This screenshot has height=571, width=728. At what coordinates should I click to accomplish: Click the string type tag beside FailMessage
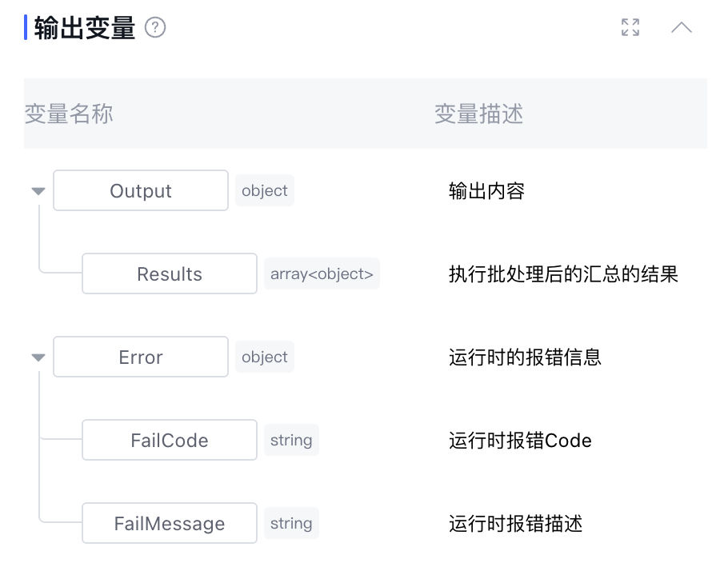(x=291, y=524)
